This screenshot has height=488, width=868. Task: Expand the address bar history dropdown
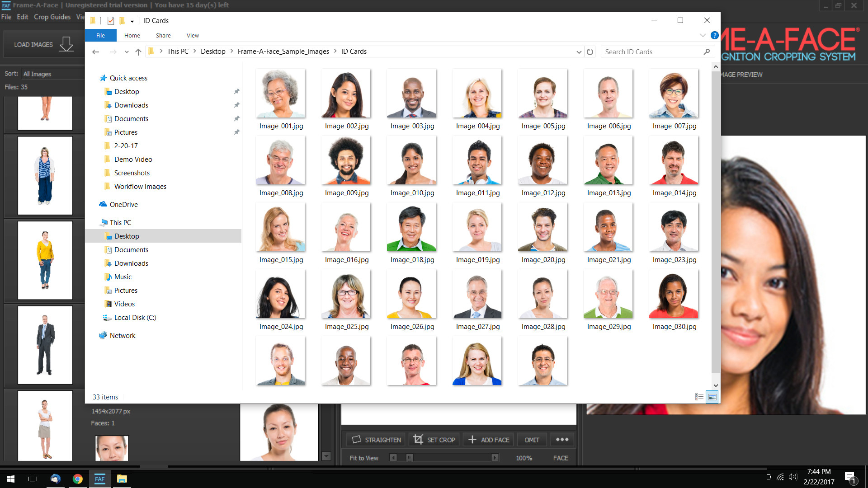(x=579, y=52)
